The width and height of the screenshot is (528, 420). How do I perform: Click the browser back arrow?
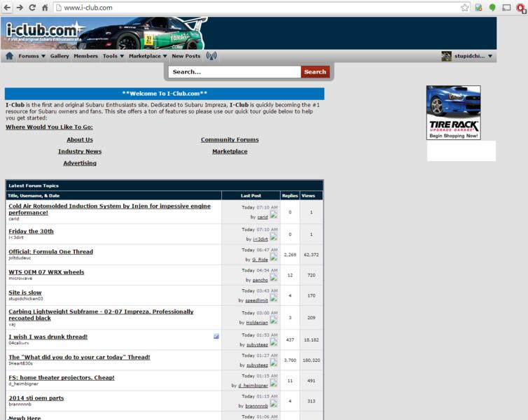tap(7, 8)
